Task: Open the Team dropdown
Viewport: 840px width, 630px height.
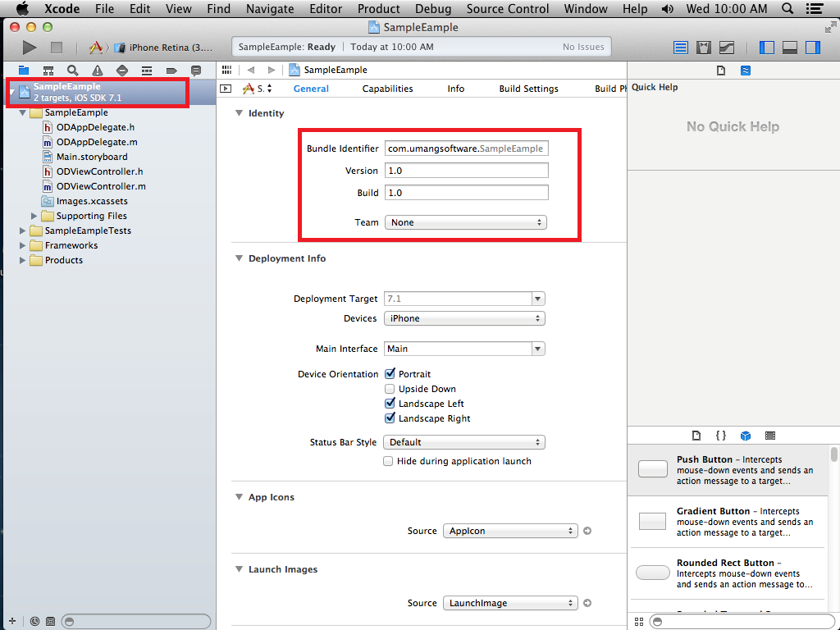Action: pos(466,222)
